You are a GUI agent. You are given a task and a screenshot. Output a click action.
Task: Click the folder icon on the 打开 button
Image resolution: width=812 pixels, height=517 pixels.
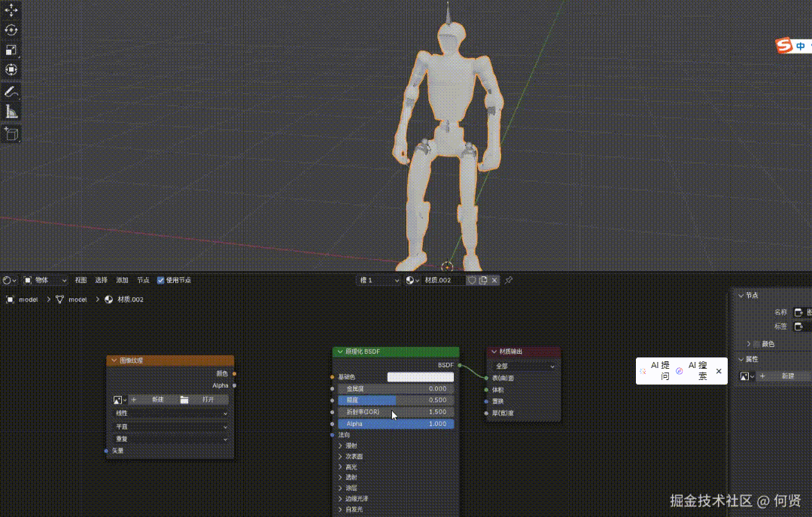(184, 400)
